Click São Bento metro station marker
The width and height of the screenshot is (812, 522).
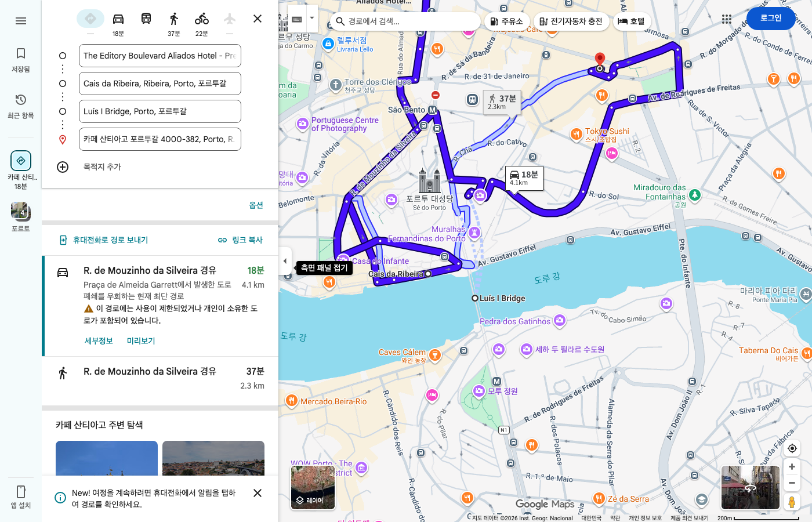pos(432,110)
